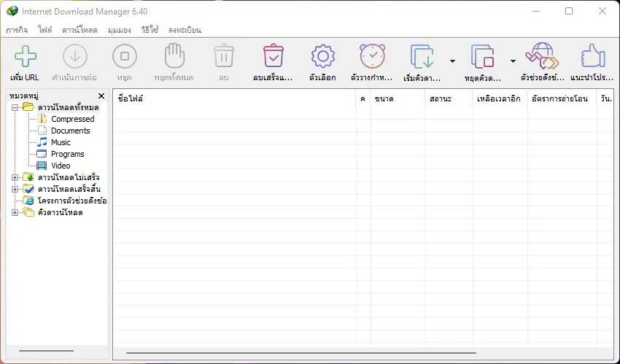Maximize the Internet Download Manager window
620x364 pixels.
click(x=569, y=11)
